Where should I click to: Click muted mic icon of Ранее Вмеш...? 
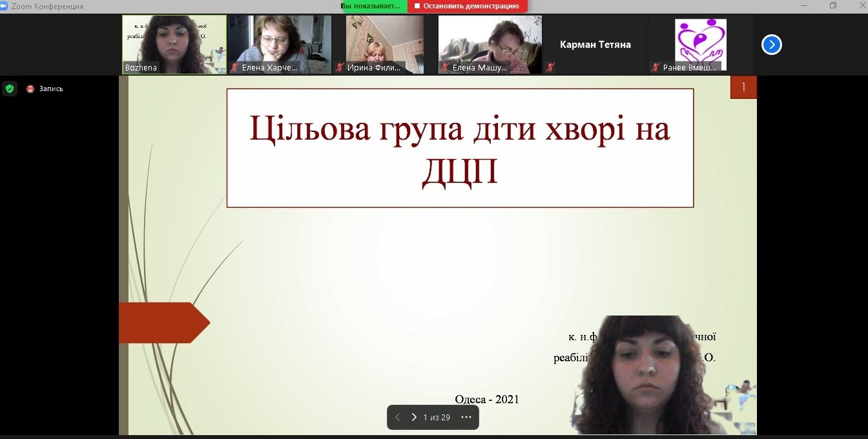click(x=656, y=67)
